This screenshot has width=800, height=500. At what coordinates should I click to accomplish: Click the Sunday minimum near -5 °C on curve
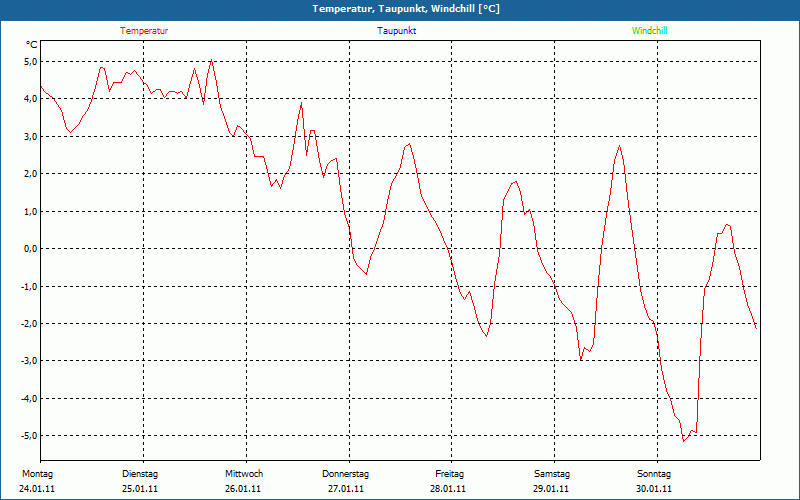point(684,441)
